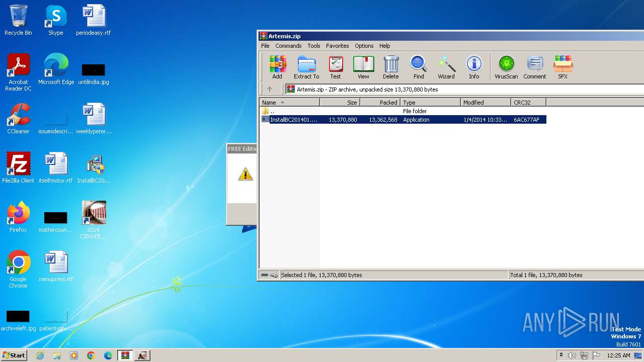This screenshot has height=362, width=644.
Task: Open periodeasy.rtf desktop file
Action: point(93,20)
